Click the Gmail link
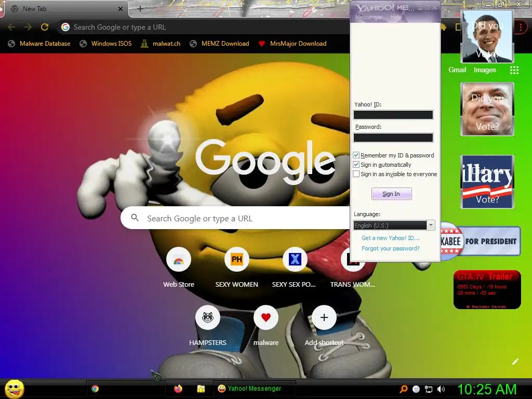 click(457, 70)
